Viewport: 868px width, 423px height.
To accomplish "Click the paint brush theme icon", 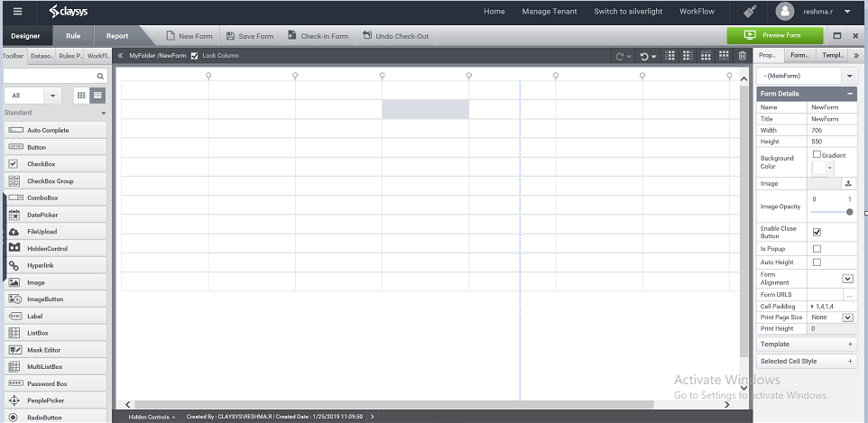I will tap(750, 12).
